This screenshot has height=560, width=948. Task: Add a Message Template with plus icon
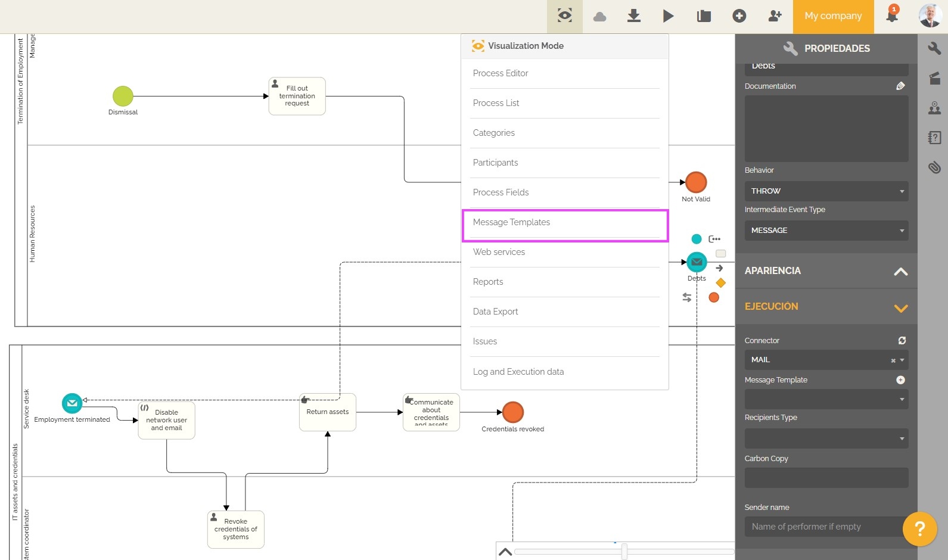[x=900, y=379]
